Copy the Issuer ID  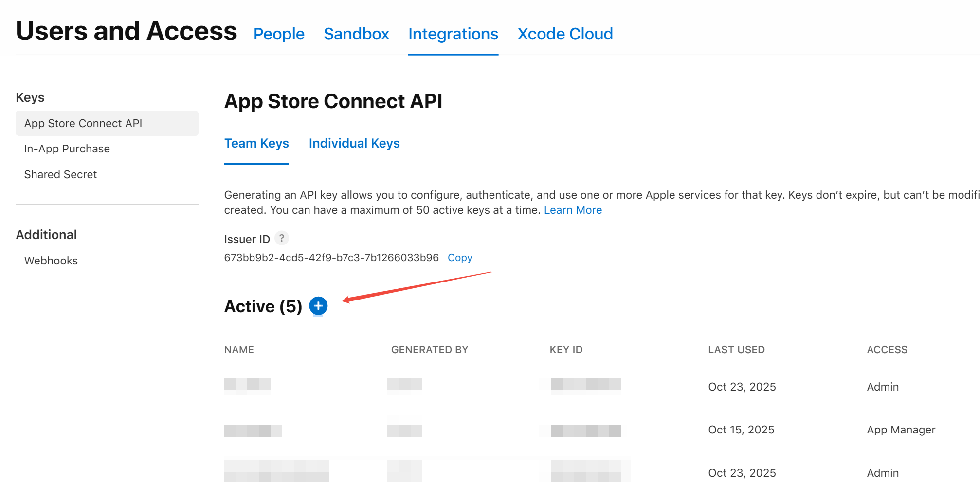click(x=459, y=258)
